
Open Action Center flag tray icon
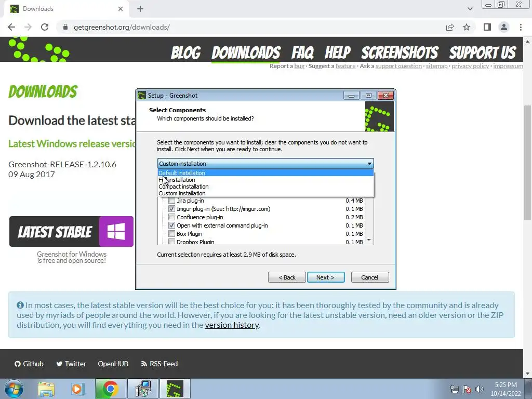[467, 389]
